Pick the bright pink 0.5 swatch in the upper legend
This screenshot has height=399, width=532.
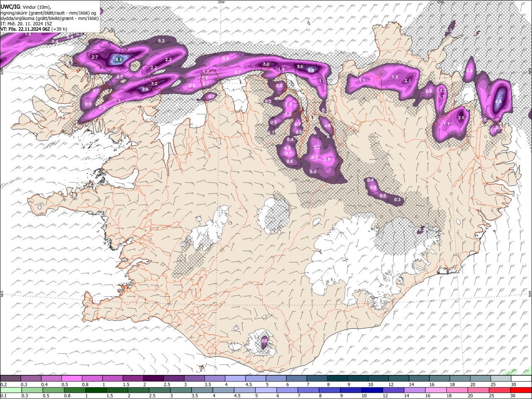pyautogui.click(x=72, y=379)
